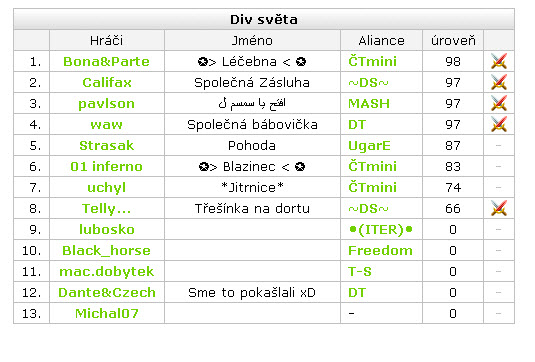The image size is (535, 362).
Task: Click crossed swords icon in Califax row
Action: pos(498,82)
